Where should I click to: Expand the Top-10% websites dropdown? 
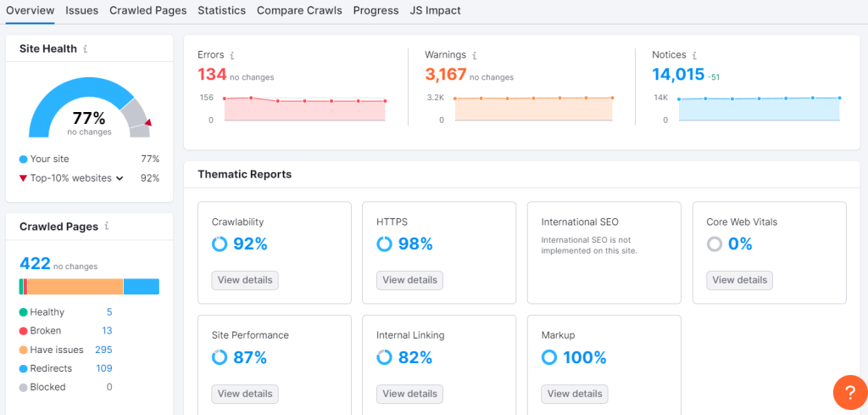pos(120,178)
